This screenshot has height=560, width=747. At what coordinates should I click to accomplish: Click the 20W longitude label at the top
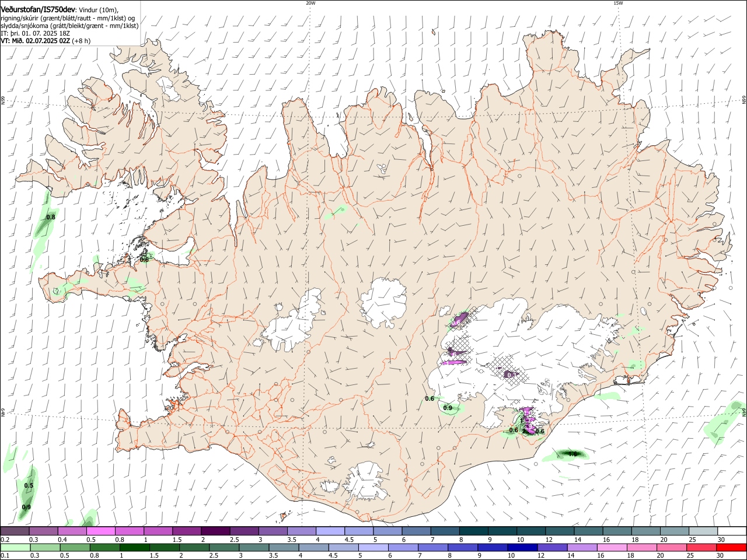point(310,3)
